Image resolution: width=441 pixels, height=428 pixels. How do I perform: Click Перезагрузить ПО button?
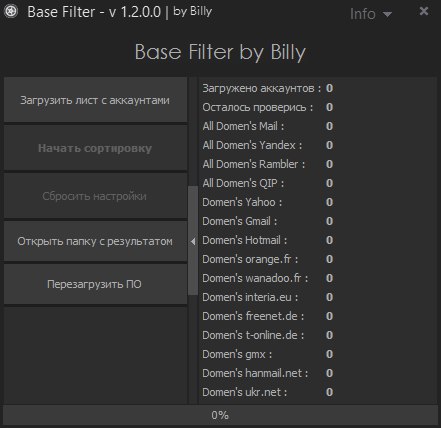click(95, 284)
